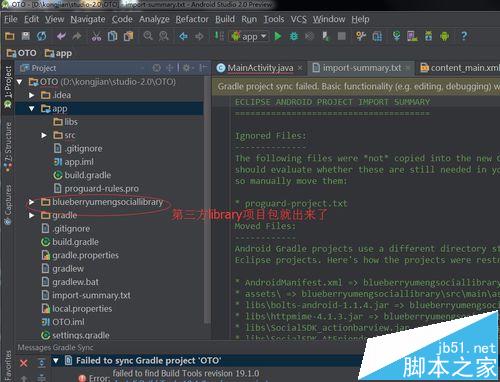Hide the Project panel with hide icon
Viewport: 500px width, 382px height.
point(202,68)
